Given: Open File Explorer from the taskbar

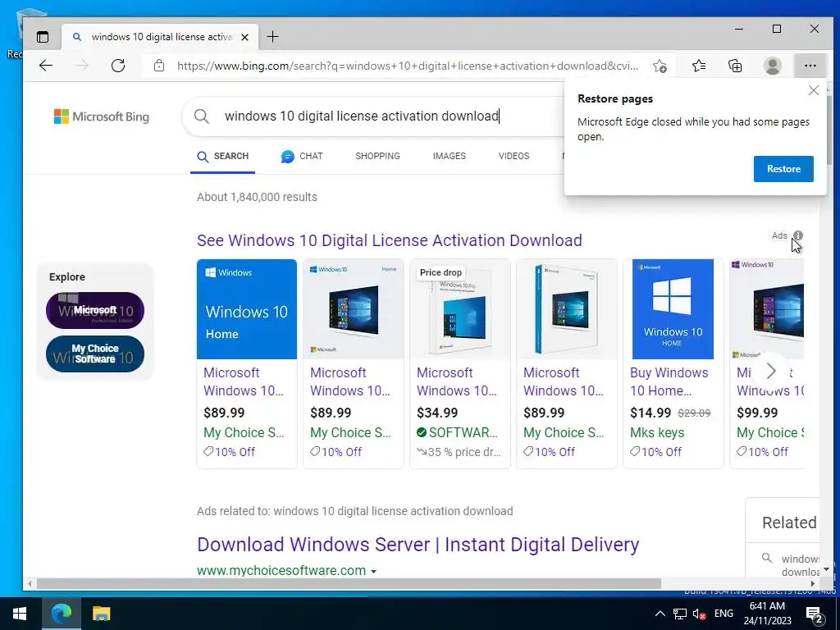Looking at the screenshot, I should 101,614.
